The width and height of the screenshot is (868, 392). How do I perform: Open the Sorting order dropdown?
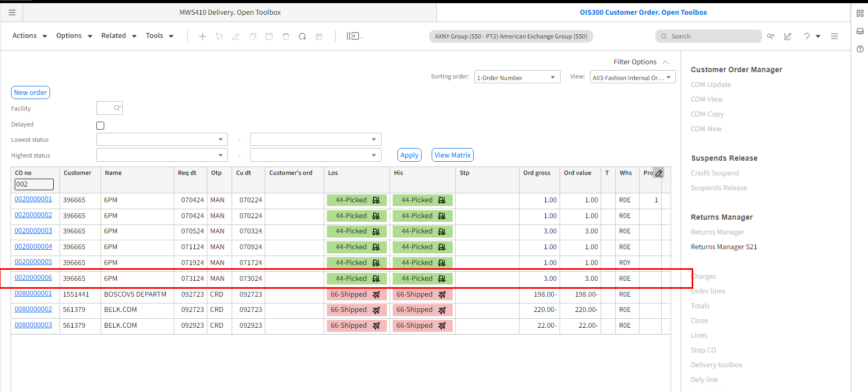tap(517, 77)
